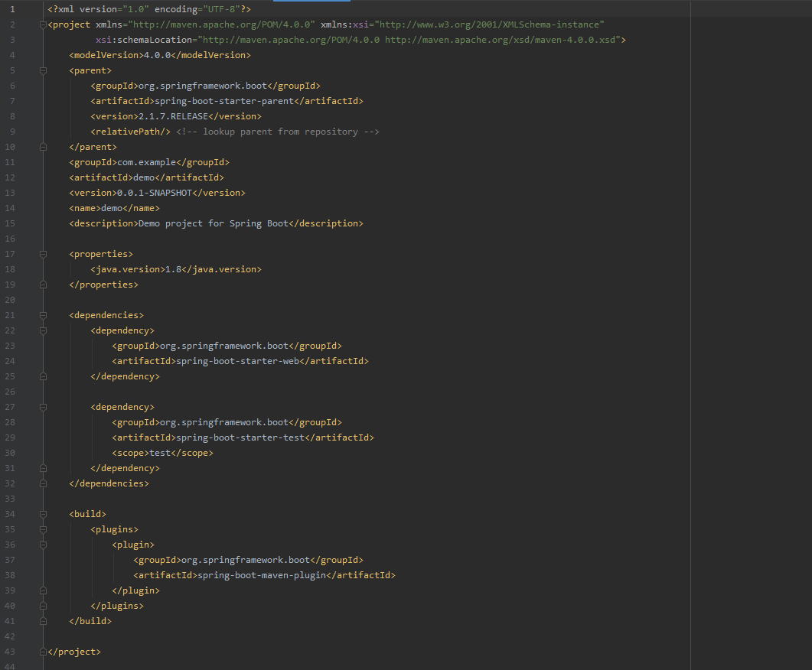The height and width of the screenshot is (670, 812).
Task: Toggle fold marker at closing plugins line 40
Action: click(x=44, y=606)
